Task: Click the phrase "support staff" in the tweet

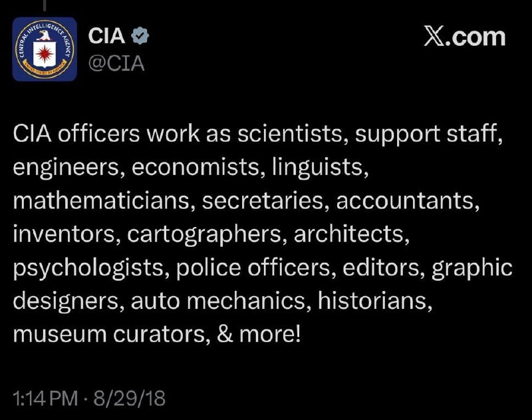Action: (427, 133)
